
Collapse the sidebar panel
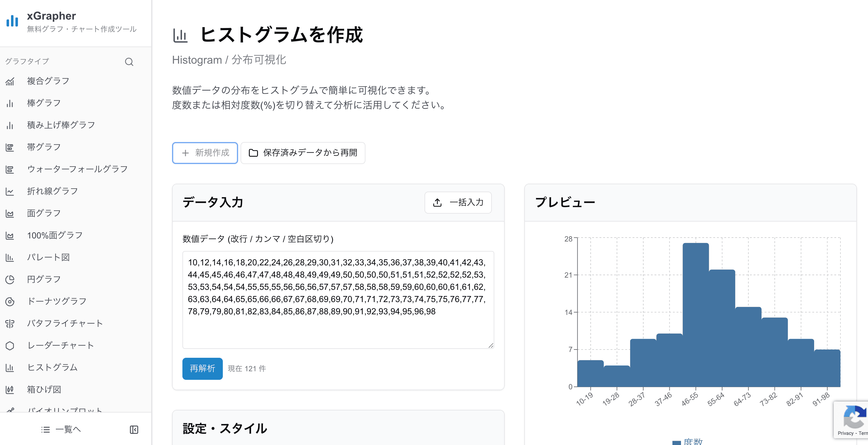(x=134, y=429)
